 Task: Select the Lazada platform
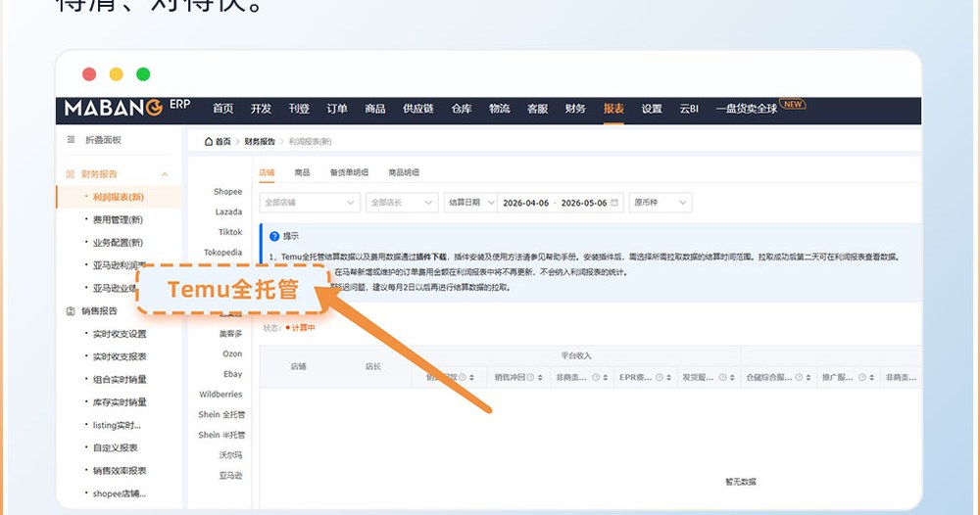click(228, 211)
